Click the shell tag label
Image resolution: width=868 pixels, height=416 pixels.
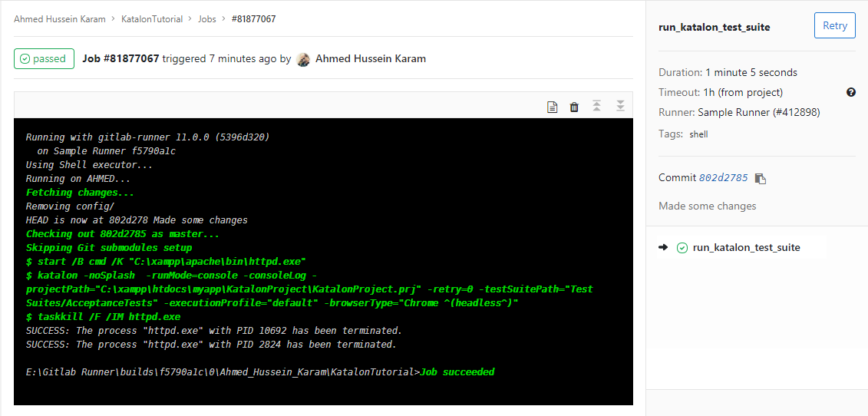click(x=698, y=134)
